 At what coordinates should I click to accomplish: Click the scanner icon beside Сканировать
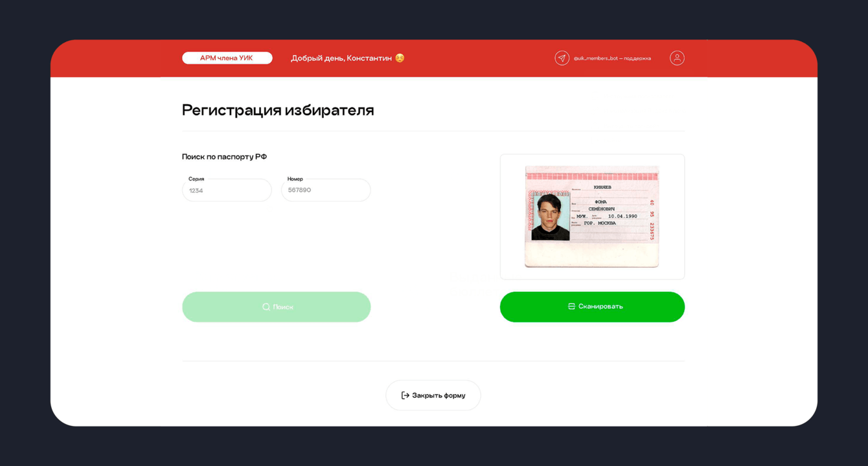pos(571,307)
